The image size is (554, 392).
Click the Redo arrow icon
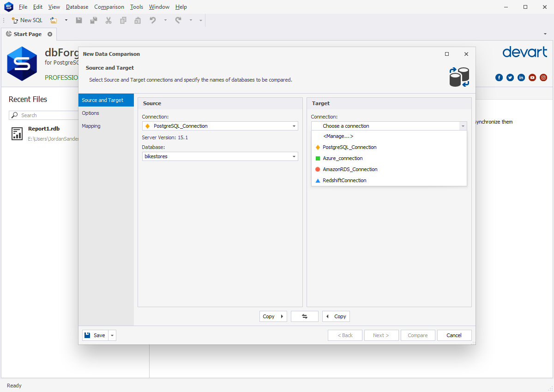178,20
